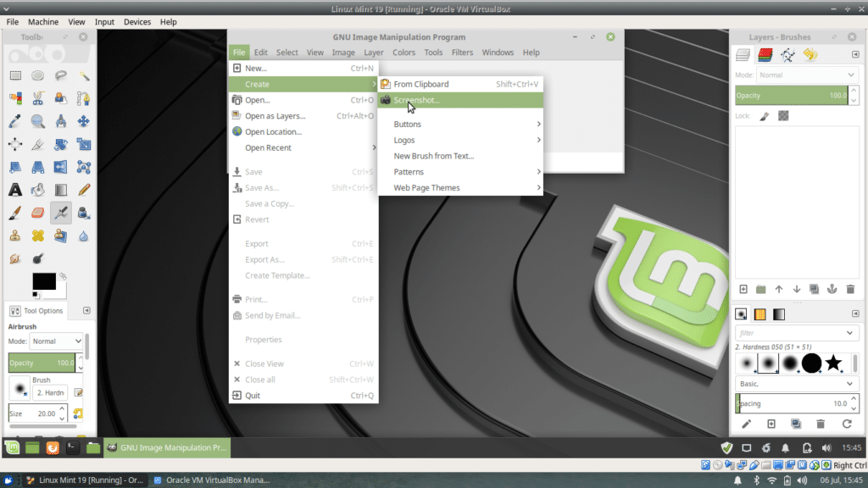
Task: Refresh the brushes list
Action: (848, 423)
